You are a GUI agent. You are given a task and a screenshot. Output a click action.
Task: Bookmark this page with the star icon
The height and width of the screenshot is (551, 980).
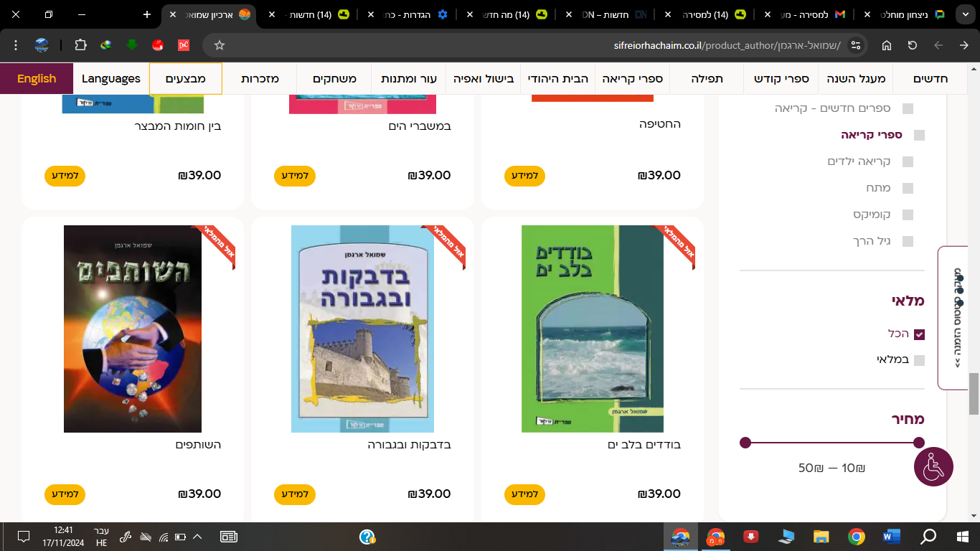(x=220, y=45)
